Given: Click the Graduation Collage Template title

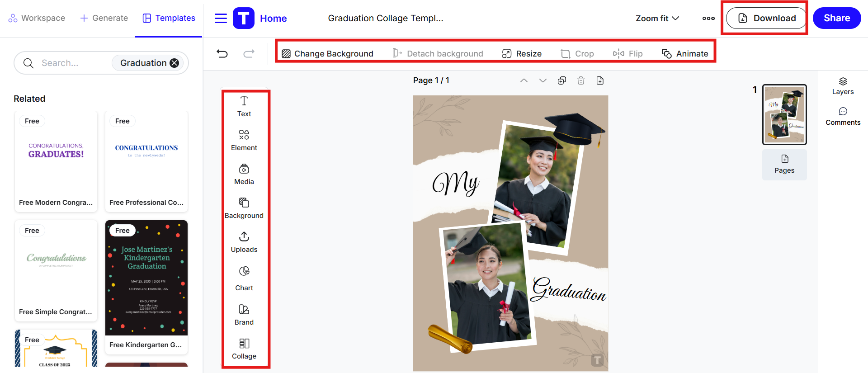Looking at the screenshot, I should pos(386,18).
